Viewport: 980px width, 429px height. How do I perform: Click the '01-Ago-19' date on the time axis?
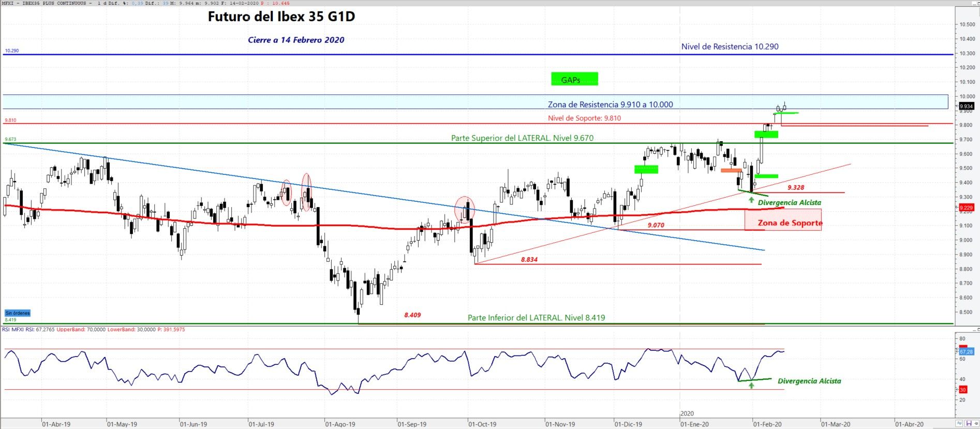click(340, 424)
